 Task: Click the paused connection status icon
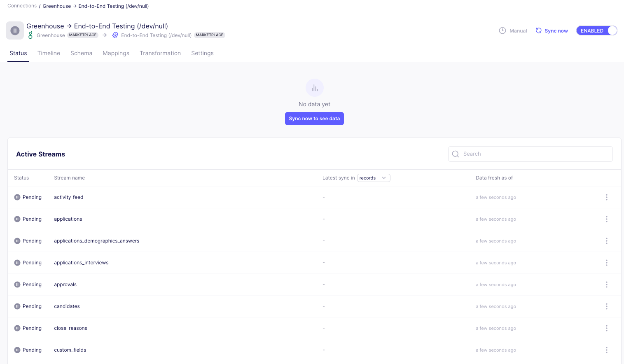15,30
